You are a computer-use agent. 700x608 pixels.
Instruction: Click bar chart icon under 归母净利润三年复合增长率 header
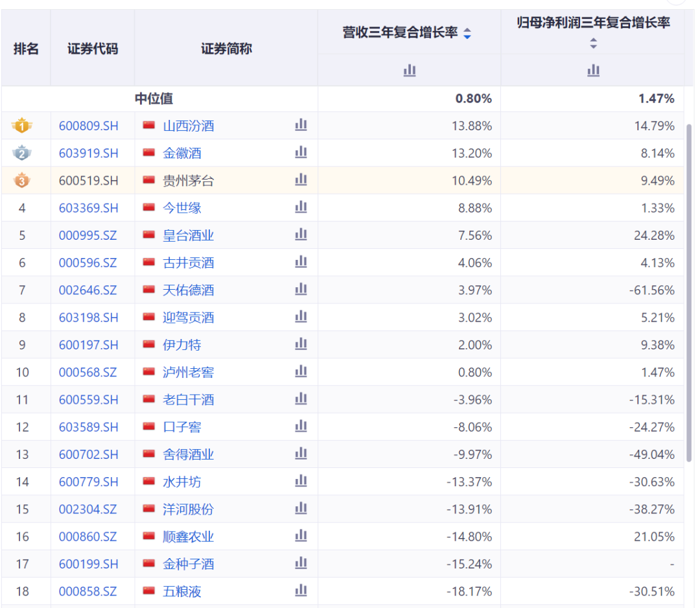click(x=593, y=70)
